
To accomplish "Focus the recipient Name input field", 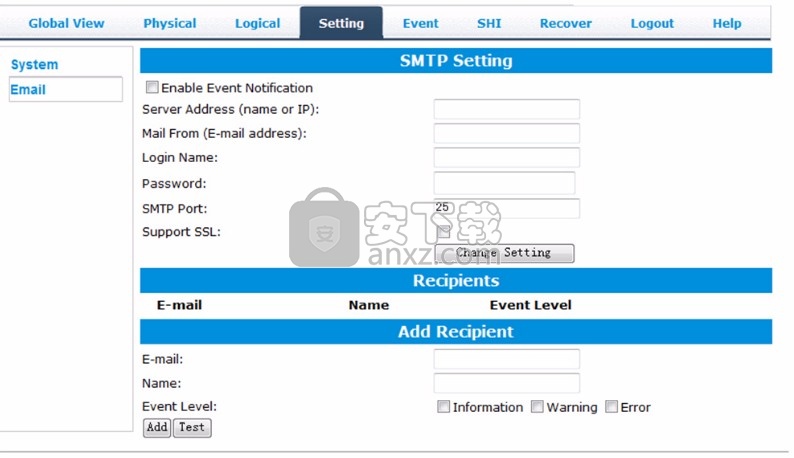I will tap(506, 383).
